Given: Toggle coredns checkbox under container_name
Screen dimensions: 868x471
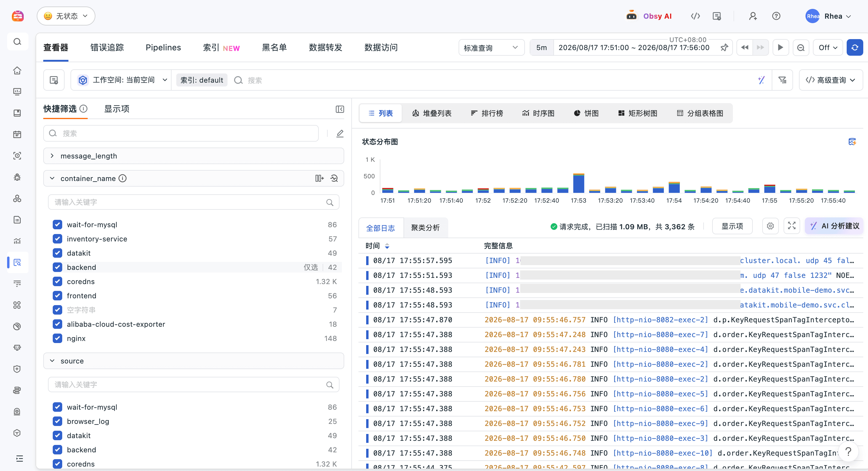Looking at the screenshot, I should (57, 281).
